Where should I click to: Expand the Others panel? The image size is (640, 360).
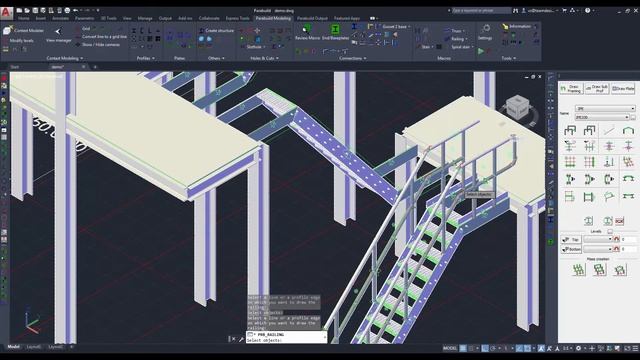point(216,58)
